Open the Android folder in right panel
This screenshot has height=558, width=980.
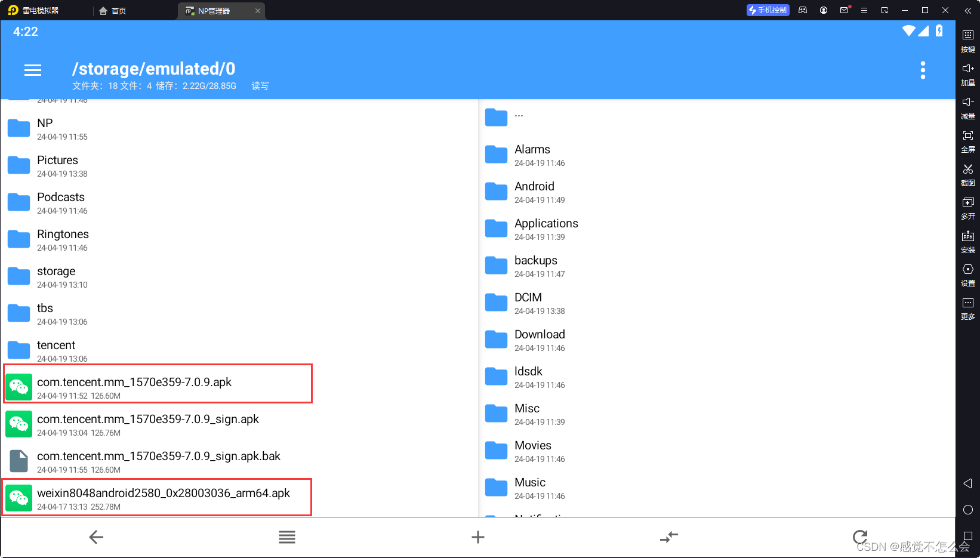point(717,192)
